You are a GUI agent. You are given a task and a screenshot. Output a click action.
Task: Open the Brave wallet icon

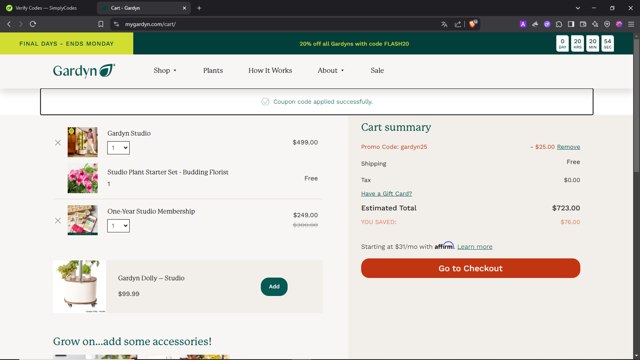(x=583, y=24)
